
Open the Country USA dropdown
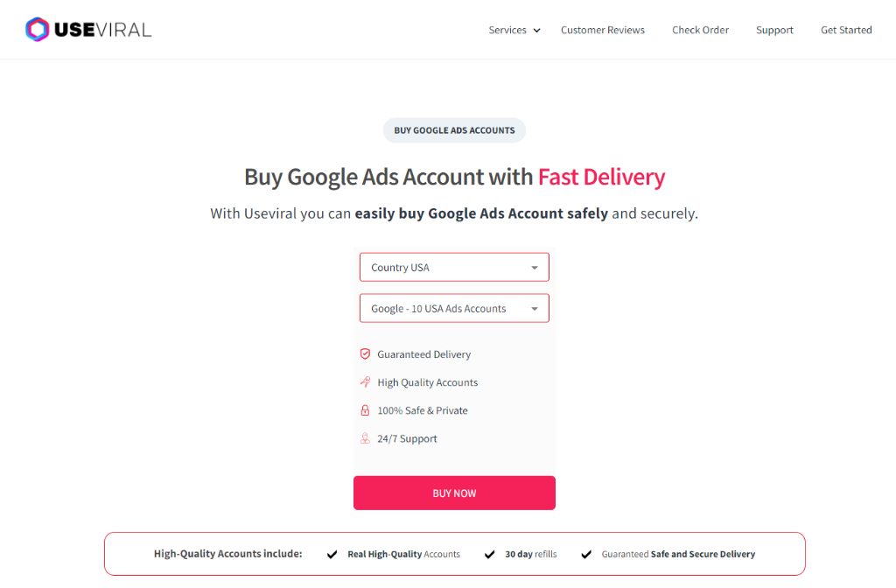point(454,267)
